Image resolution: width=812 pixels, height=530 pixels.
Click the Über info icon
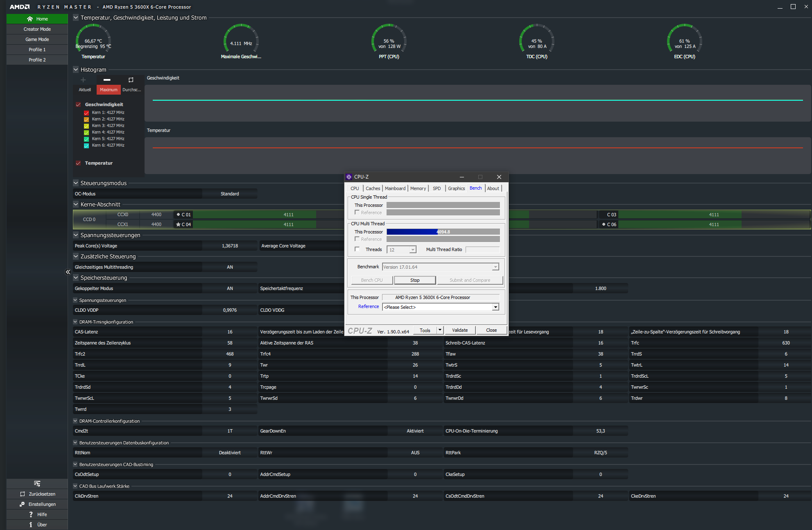31,525
